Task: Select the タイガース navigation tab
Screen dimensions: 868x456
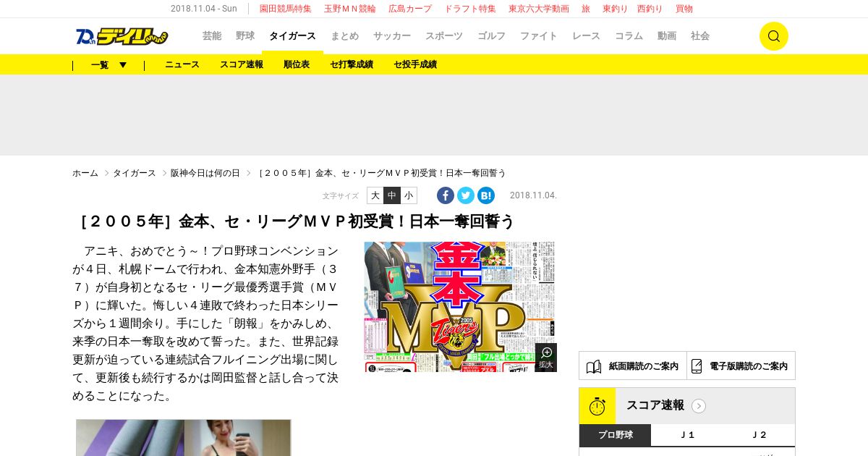Action: tap(292, 35)
